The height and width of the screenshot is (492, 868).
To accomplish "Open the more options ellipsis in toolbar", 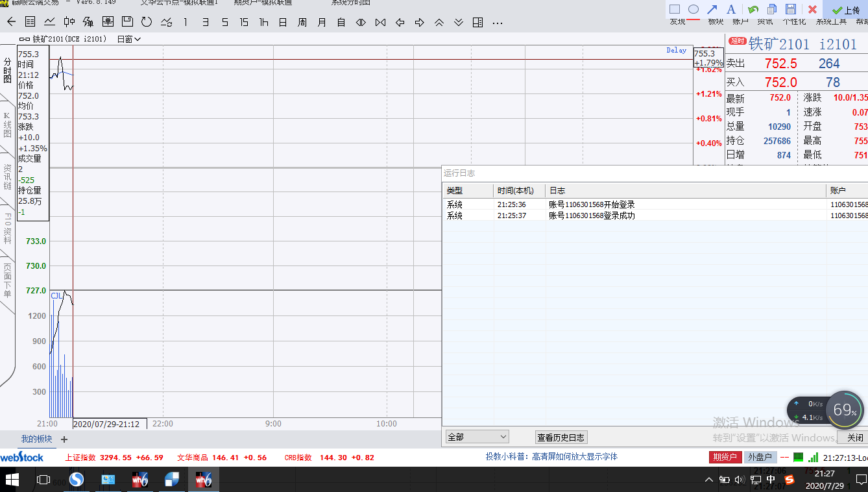I will pyautogui.click(x=498, y=22).
